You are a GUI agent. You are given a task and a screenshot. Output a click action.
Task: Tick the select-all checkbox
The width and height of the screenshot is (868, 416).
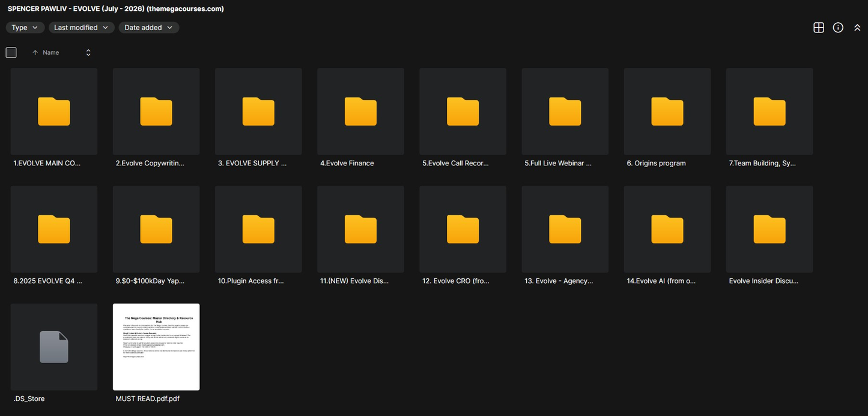pos(11,52)
